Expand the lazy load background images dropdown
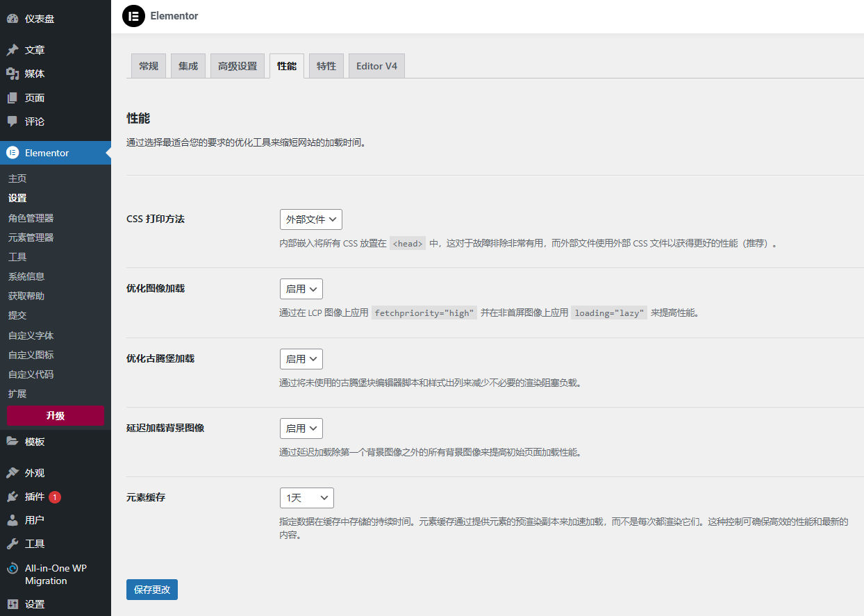The height and width of the screenshot is (616, 864). pos(301,428)
